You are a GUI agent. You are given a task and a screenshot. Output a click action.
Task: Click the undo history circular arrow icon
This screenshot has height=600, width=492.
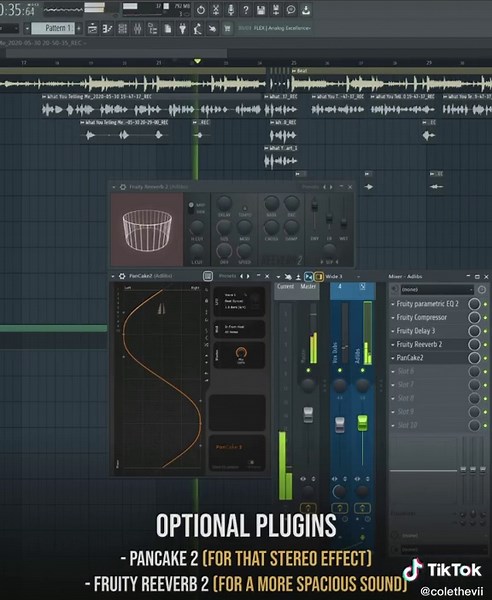coord(201,10)
